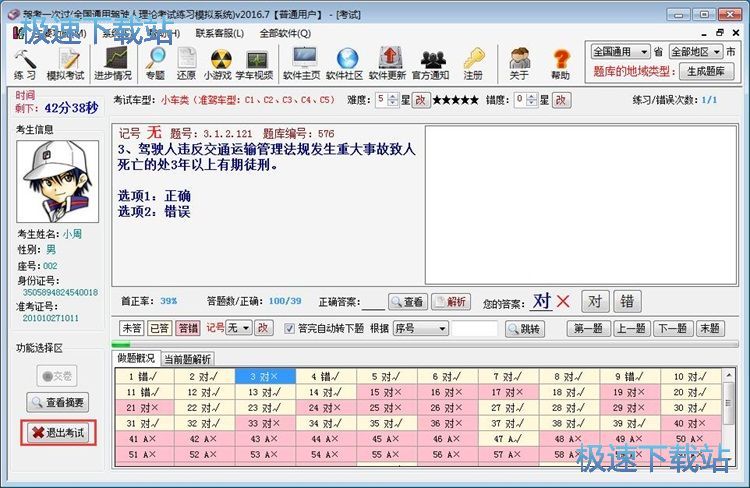
Task: Select question cell 15 对×
Action: (x=386, y=392)
